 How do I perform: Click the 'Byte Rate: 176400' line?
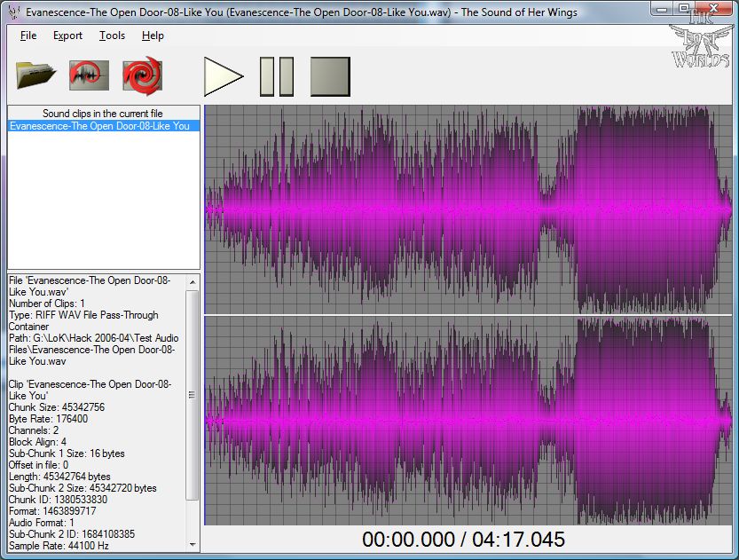point(48,419)
